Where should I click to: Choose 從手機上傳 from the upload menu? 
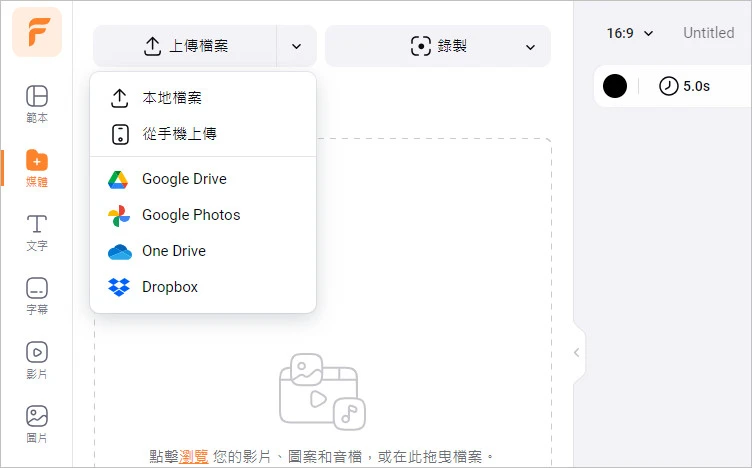click(203, 134)
